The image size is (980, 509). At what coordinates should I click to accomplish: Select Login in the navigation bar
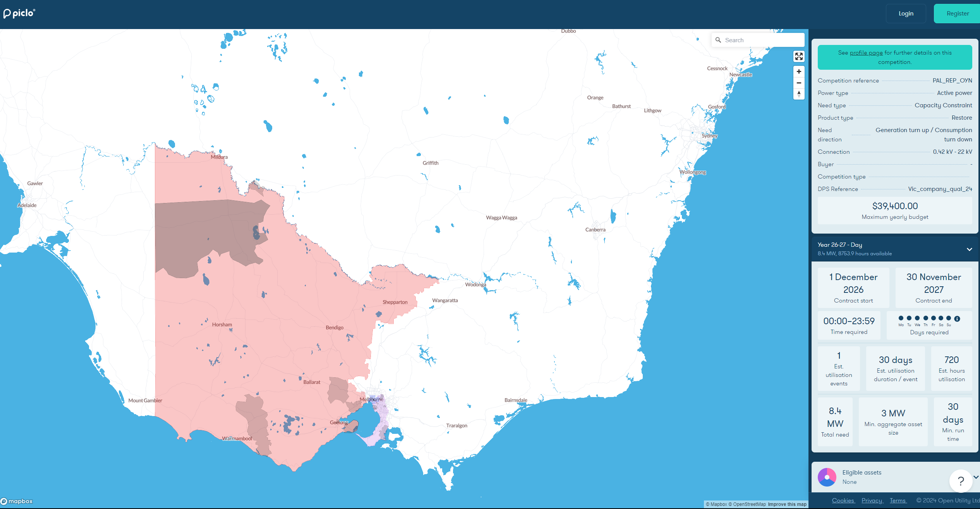[x=906, y=13]
